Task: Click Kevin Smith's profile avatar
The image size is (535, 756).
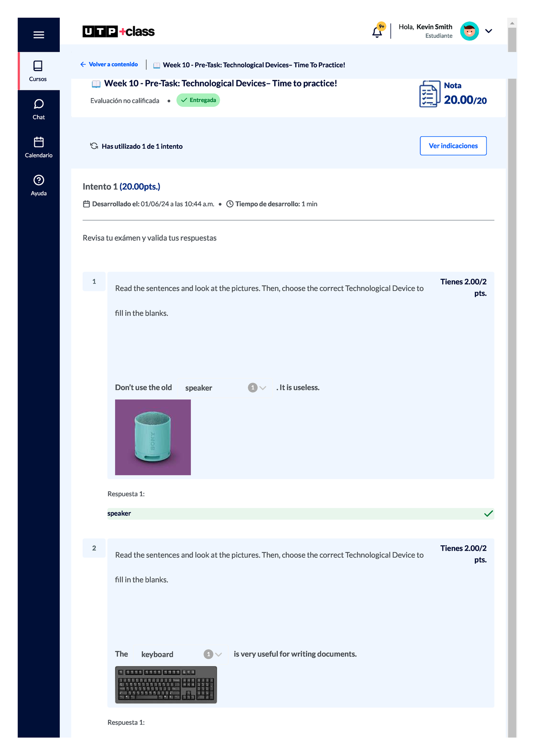Action: coord(469,31)
